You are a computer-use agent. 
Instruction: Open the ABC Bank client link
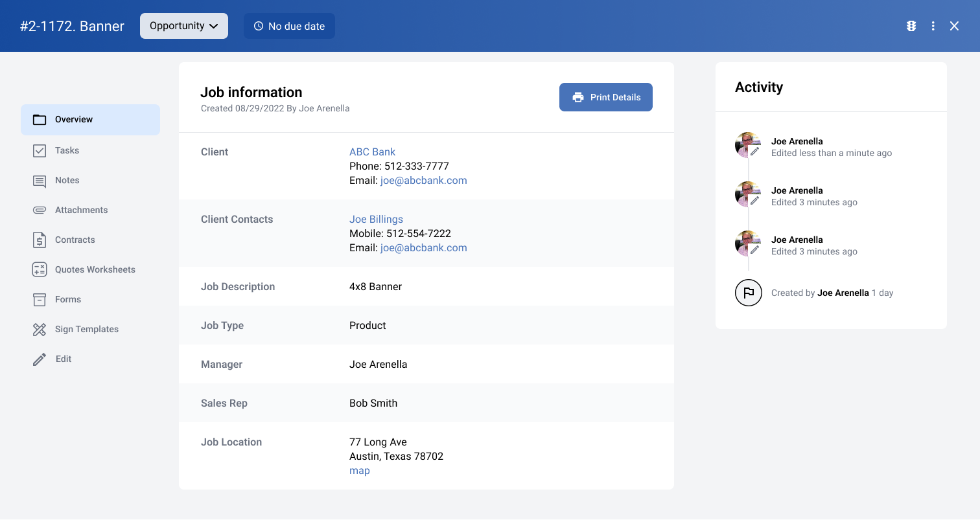[x=372, y=152]
